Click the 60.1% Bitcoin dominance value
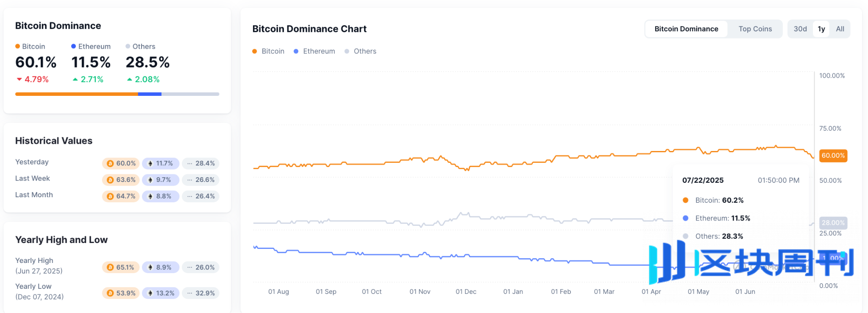The width and height of the screenshot is (868, 313). [36, 62]
